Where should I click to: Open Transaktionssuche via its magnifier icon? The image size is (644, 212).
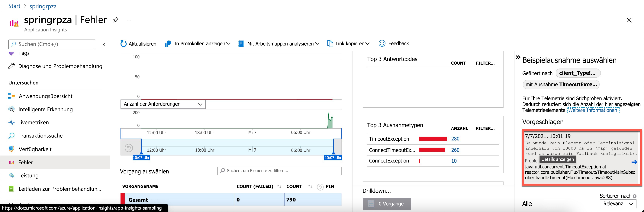click(x=11, y=136)
